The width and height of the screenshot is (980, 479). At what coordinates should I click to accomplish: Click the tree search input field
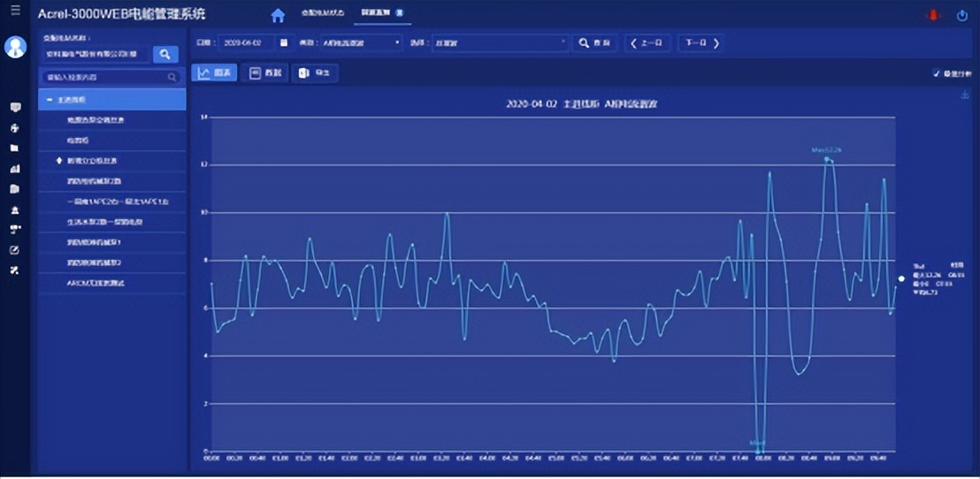(106, 78)
